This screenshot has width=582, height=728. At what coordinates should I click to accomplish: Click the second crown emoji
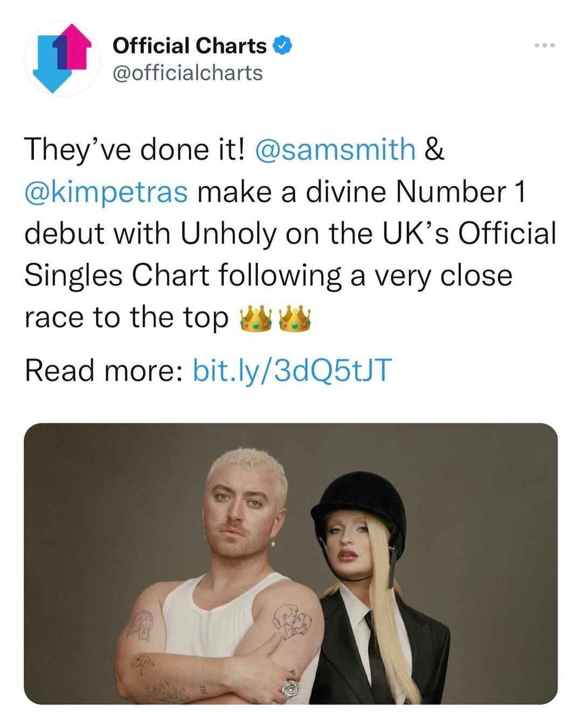pos(295,319)
